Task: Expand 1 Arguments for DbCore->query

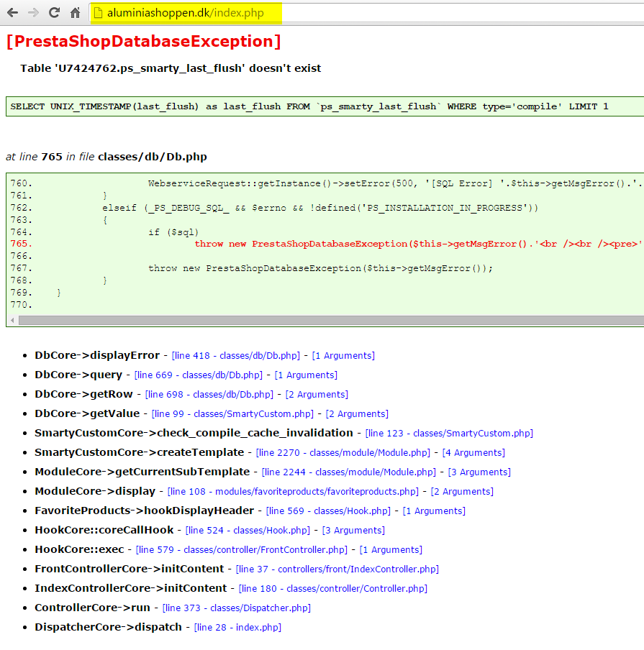Action: 306,375
